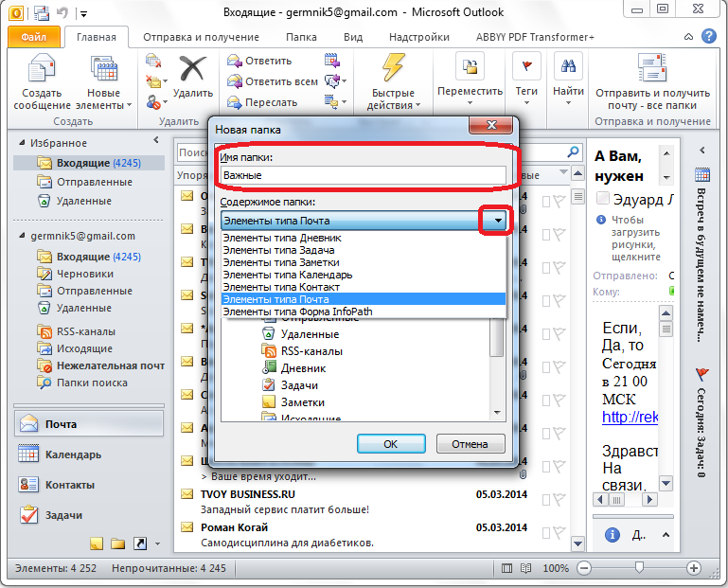Open the Файл tab
Viewport: 728px width, 588px height.
(33, 37)
